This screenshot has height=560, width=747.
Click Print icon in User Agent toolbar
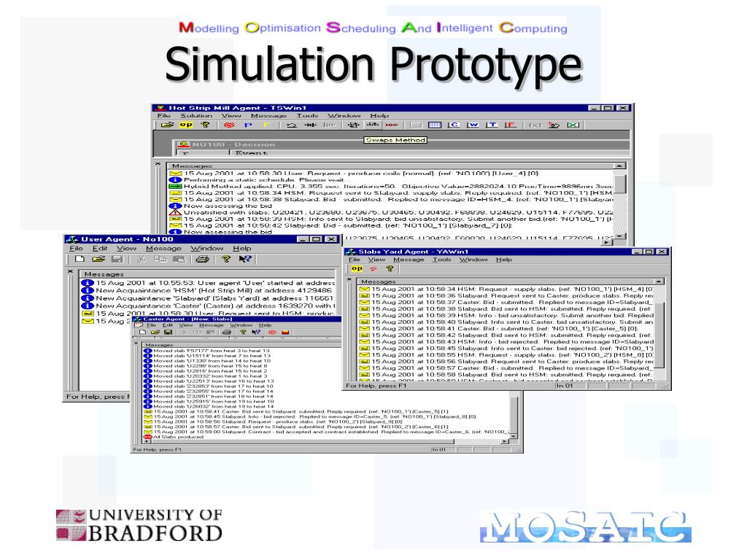point(203,259)
